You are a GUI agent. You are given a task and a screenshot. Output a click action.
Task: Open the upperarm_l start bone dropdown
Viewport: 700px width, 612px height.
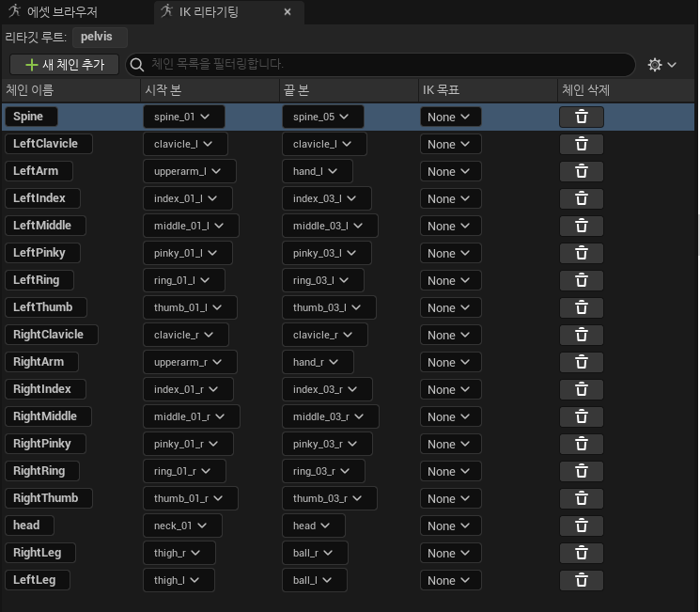coord(189,171)
